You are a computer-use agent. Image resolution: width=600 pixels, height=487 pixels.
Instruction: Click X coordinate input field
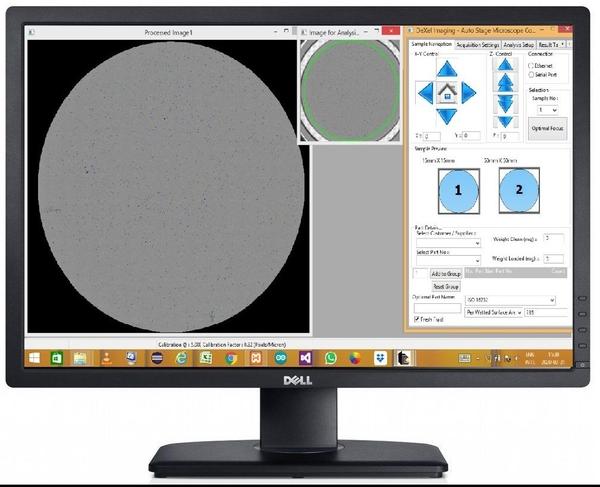(x=432, y=136)
